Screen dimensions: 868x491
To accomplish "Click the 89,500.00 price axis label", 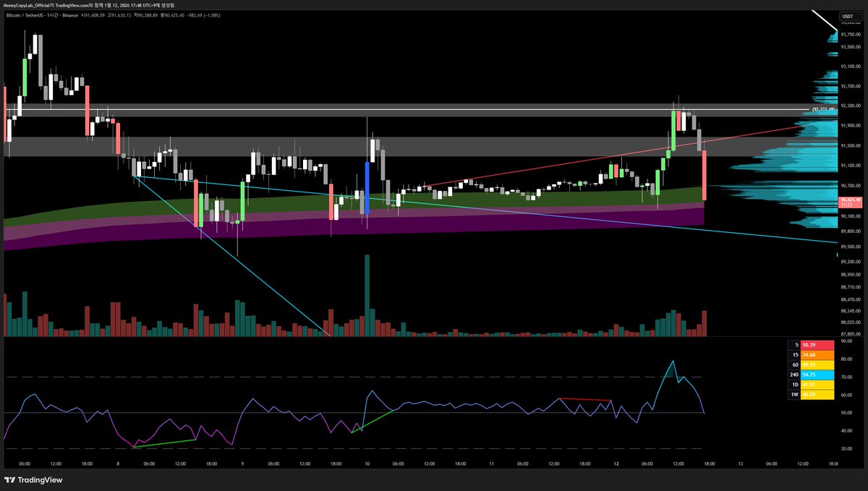I will tap(851, 246).
